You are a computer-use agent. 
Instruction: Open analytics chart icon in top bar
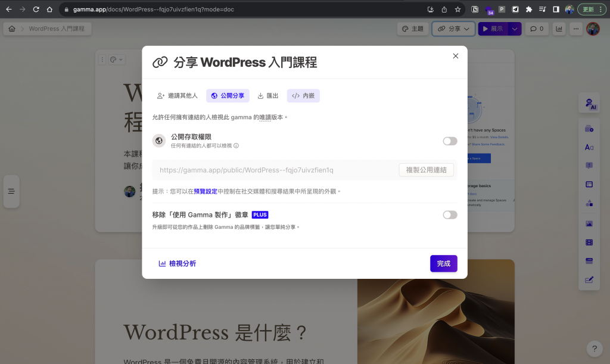point(559,29)
